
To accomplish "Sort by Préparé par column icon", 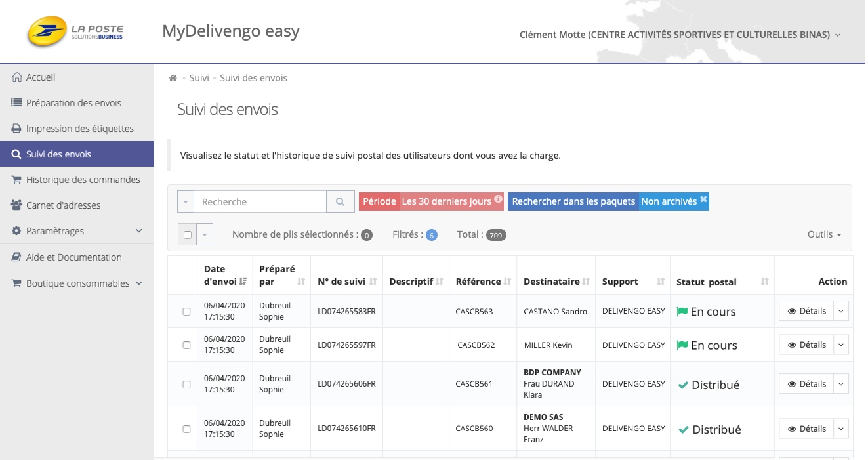I will click(x=301, y=282).
